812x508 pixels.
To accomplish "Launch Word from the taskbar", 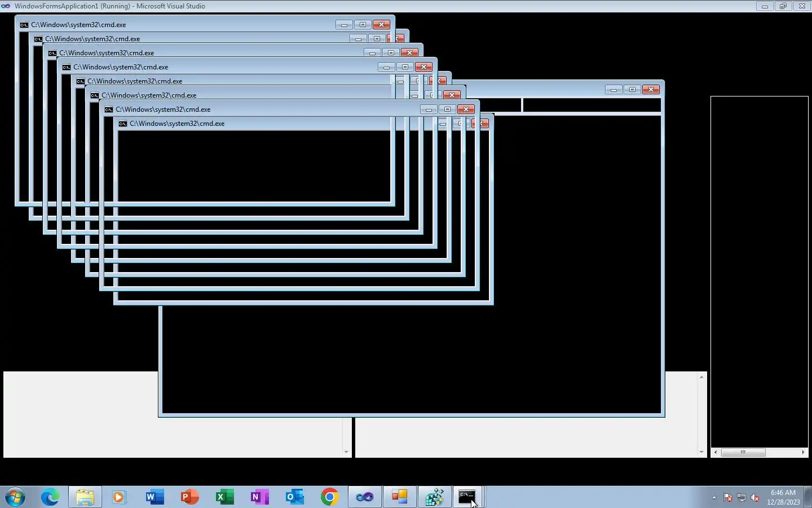I will (x=155, y=497).
